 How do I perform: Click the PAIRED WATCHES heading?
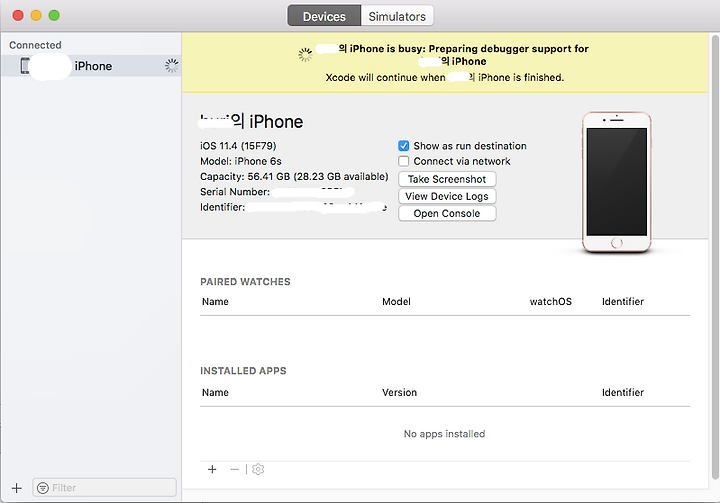(245, 282)
